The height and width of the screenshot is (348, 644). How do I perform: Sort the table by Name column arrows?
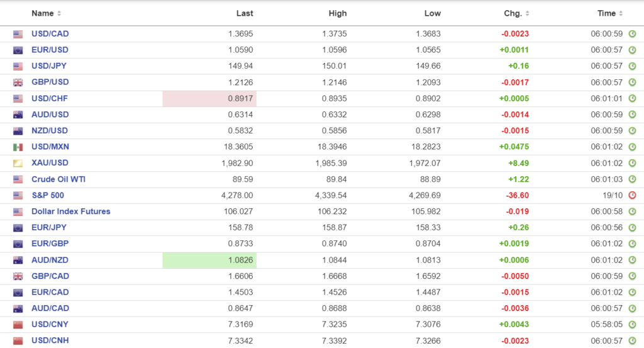[59, 14]
